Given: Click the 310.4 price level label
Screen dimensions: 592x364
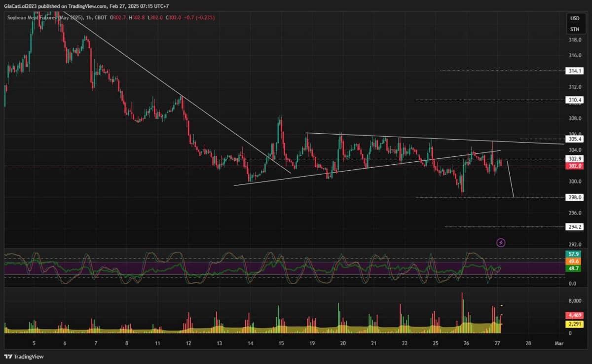Looking at the screenshot, I should pos(576,100).
